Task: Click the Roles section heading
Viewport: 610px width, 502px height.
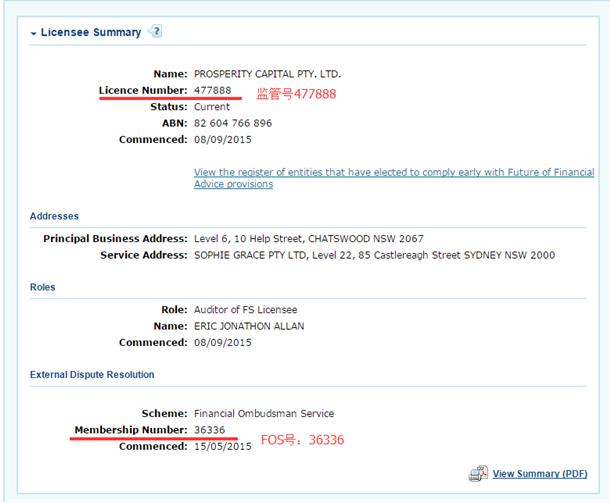Action: (x=42, y=287)
